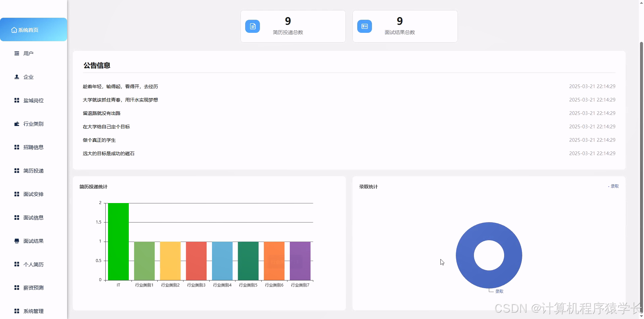Click the grid icon beside 面试安排

(17, 194)
